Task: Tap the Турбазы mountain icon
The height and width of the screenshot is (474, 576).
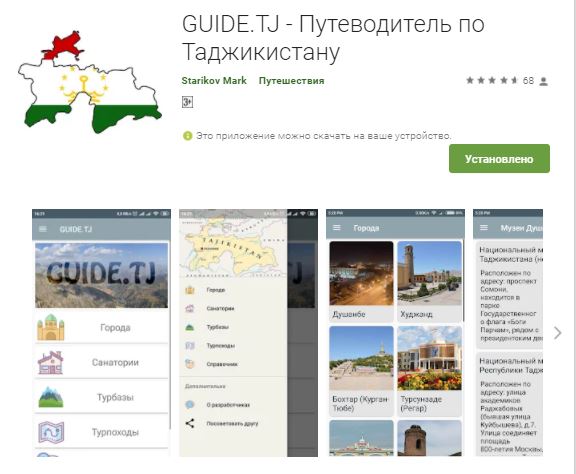Action: pyautogui.click(x=51, y=397)
